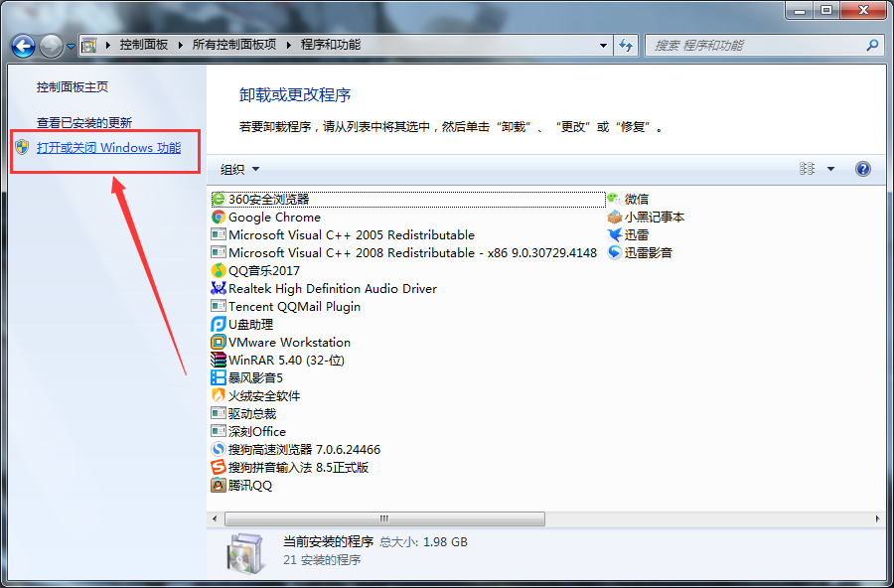Select the 腾讯QQ entry

pyautogui.click(x=241, y=486)
